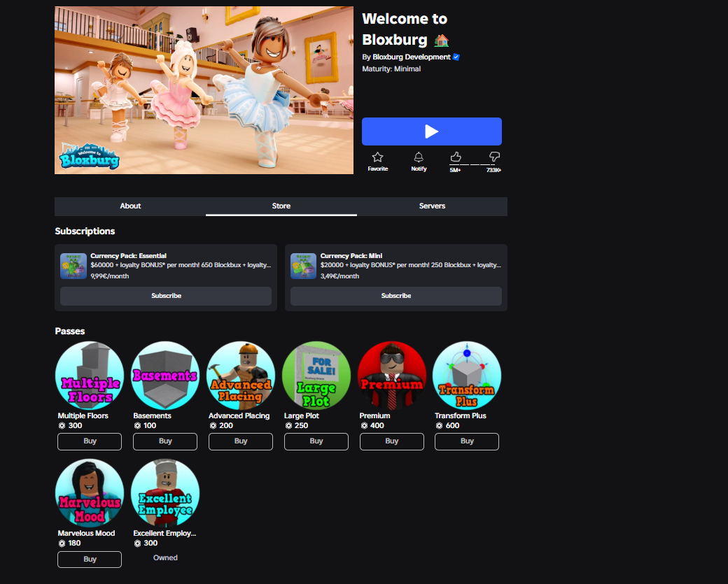This screenshot has height=584, width=728.
Task: Add game to favorites with star icon
Action: click(377, 157)
